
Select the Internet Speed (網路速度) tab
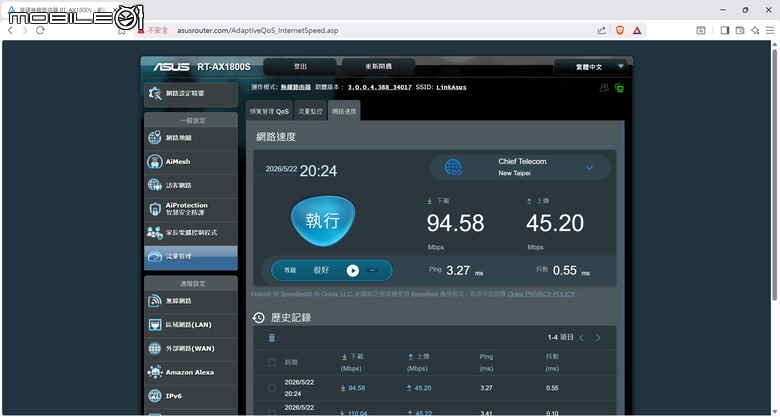344,111
